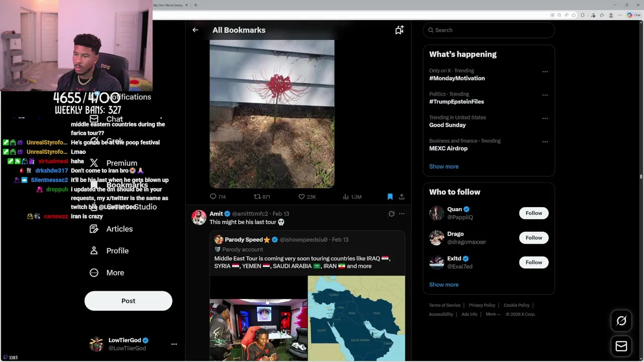This screenshot has width=644, height=362.
Task: Open the Middle East map image
Action: point(356,318)
